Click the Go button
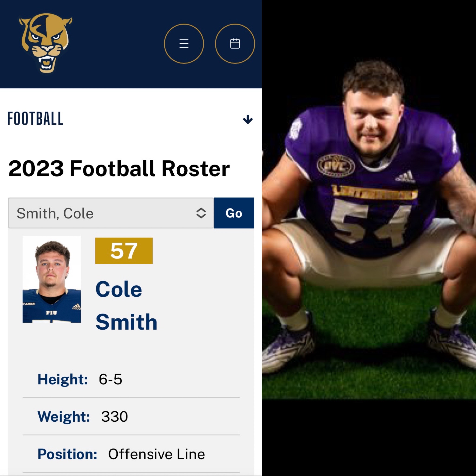The image size is (476, 476). [x=234, y=213]
